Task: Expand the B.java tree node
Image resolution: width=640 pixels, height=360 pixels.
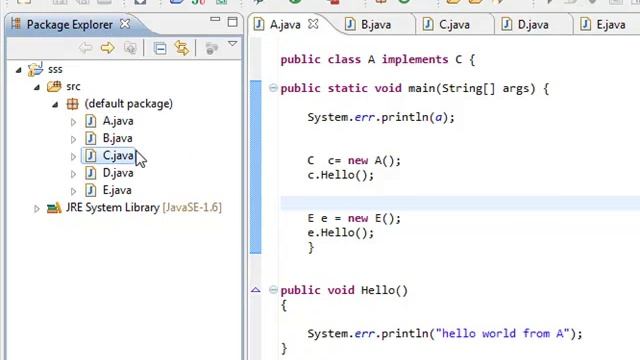Action: (x=73, y=139)
